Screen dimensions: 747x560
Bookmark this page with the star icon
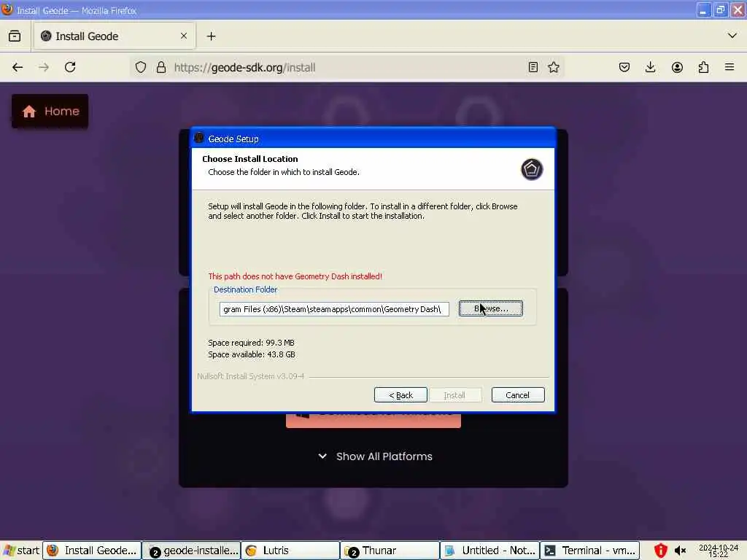click(554, 67)
